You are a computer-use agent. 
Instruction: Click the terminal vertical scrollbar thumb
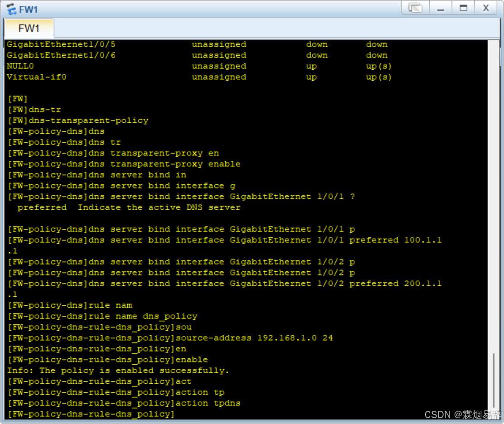(494, 381)
